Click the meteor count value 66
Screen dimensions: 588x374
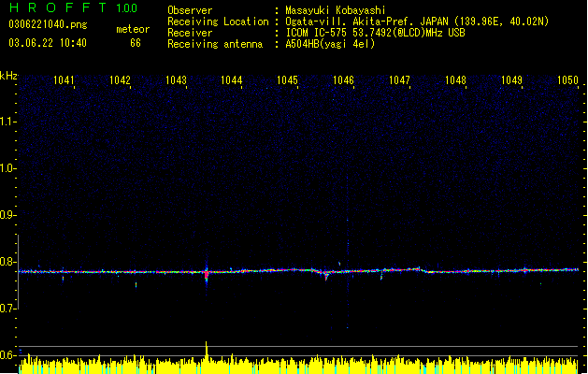coord(136,43)
